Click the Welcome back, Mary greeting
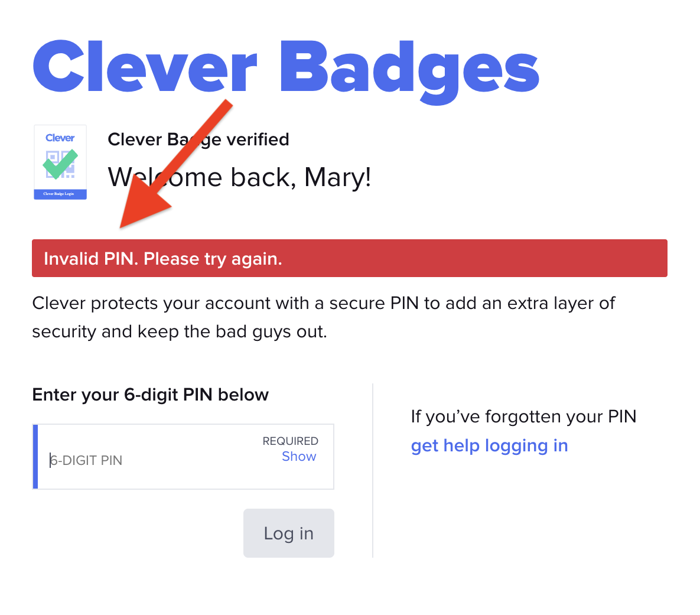The height and width of the screenshot is (615, 700). 239,177
